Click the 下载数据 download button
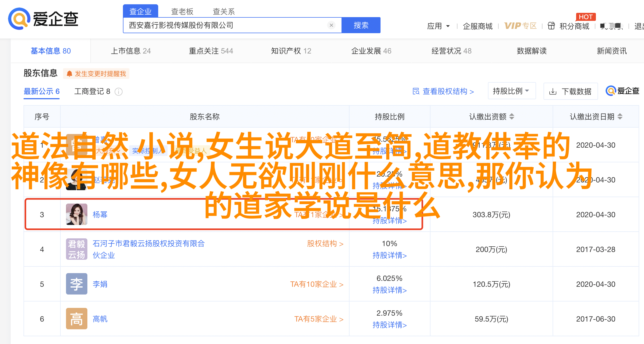Viewport: 644px width, 344px height. [571, 91]
